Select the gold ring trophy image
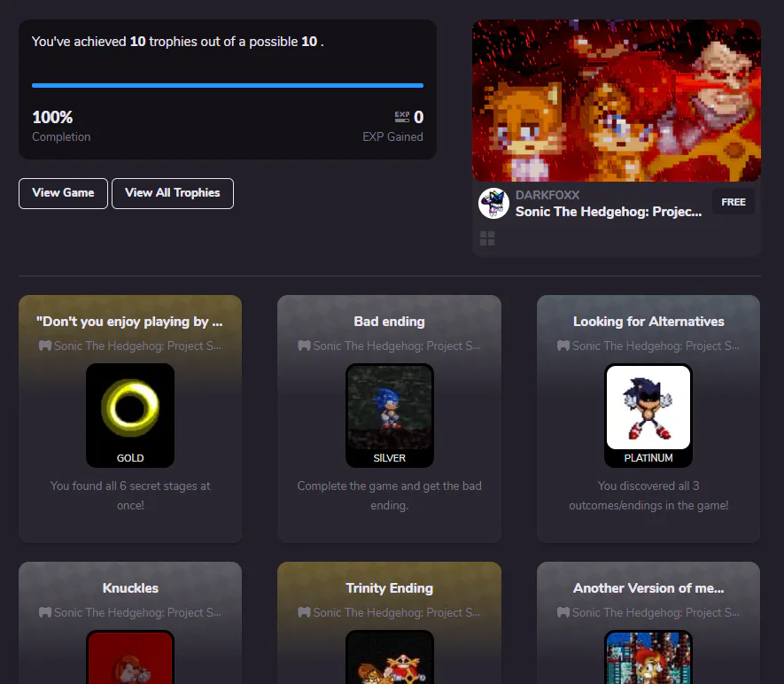Image resolution: width=784 pixels, height=684 pixels. pos(130,408)
